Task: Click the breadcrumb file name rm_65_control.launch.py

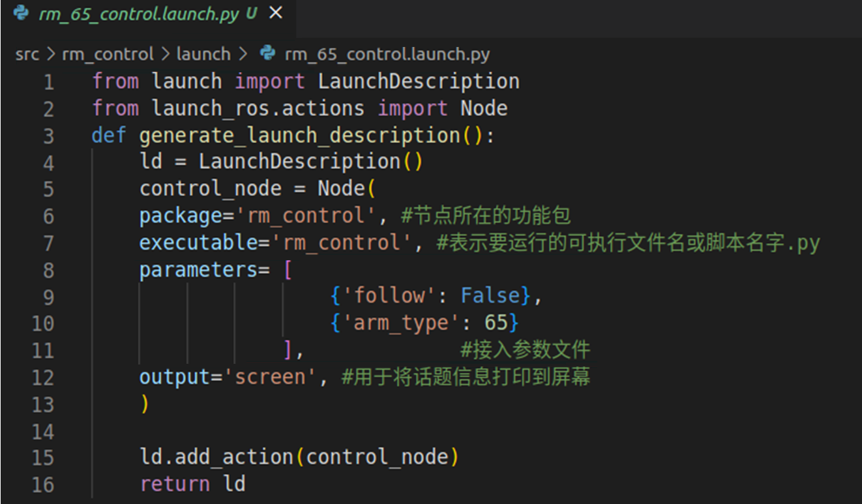Action: (387, 54)
